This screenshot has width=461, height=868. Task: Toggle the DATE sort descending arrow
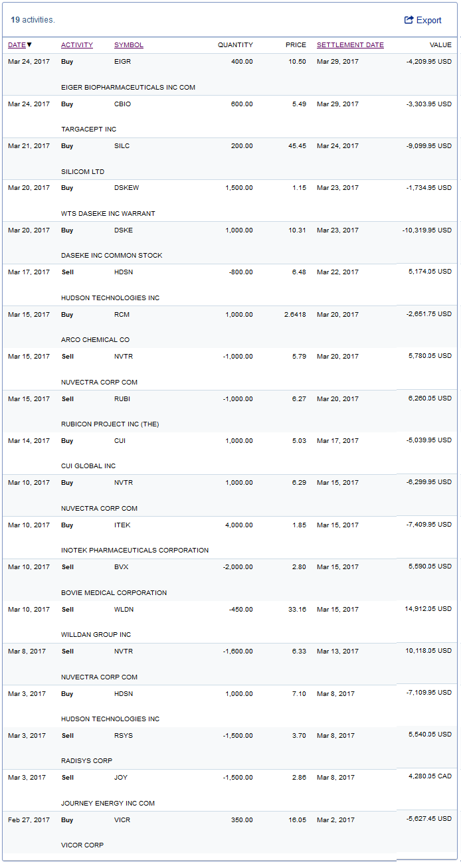point(29,45)
